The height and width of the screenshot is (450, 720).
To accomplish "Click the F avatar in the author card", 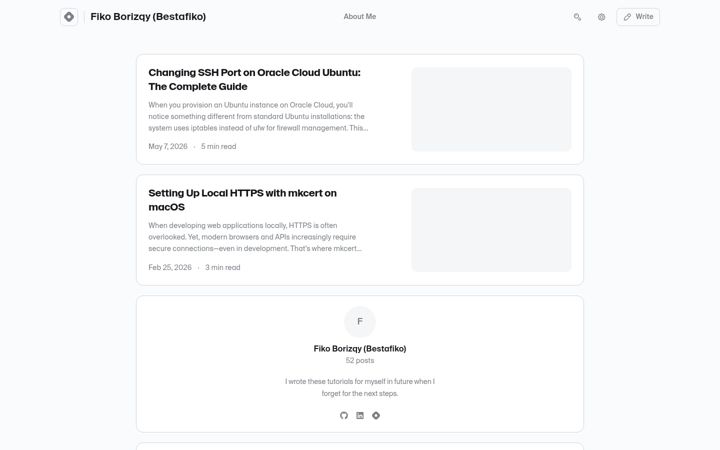I will 360,321.
